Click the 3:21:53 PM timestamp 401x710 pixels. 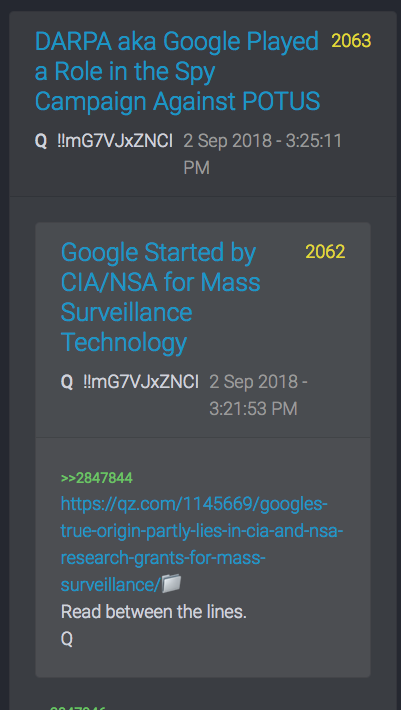pos(253,409)
